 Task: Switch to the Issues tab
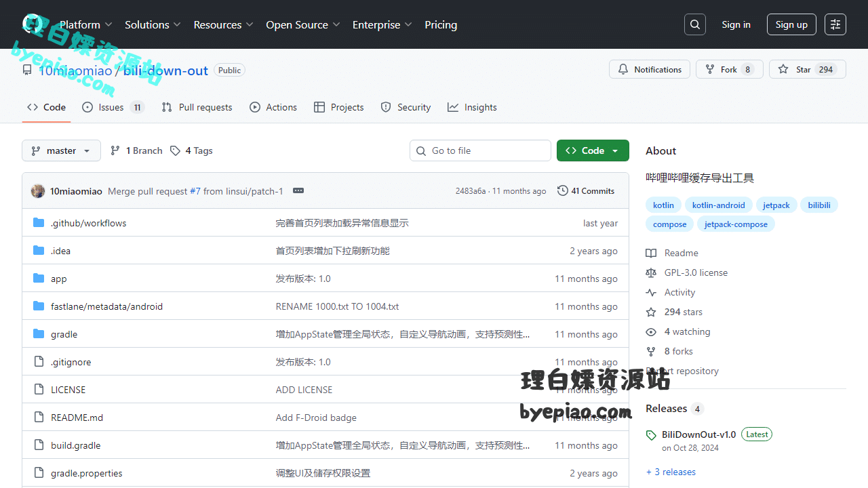click(x=113, y=107)
